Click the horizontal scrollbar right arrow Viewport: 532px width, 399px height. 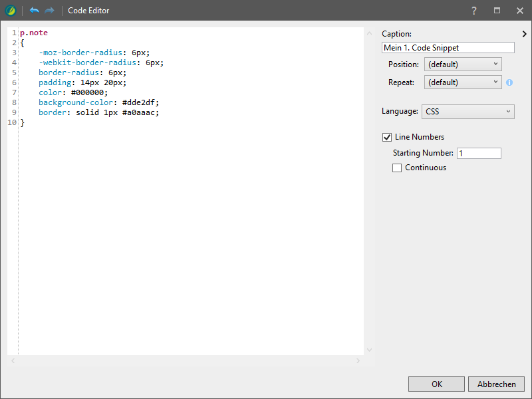tap(358, 361)
